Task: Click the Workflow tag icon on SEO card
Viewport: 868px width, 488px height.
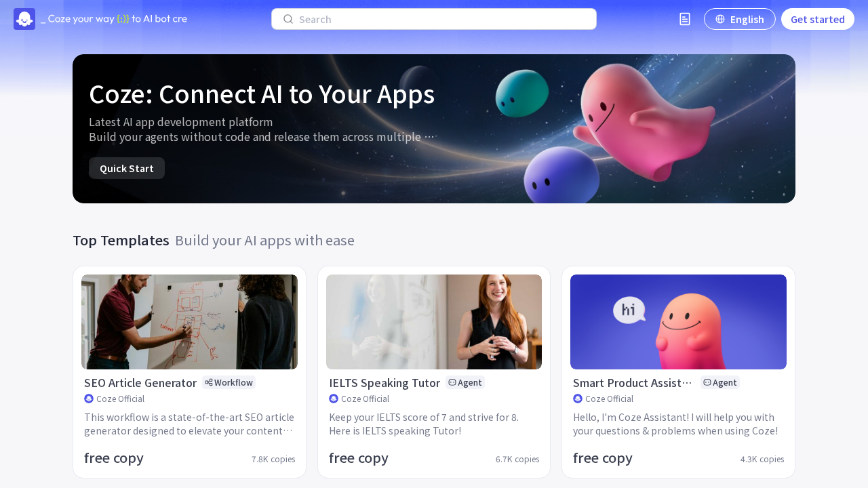Action: coord(209,382)
